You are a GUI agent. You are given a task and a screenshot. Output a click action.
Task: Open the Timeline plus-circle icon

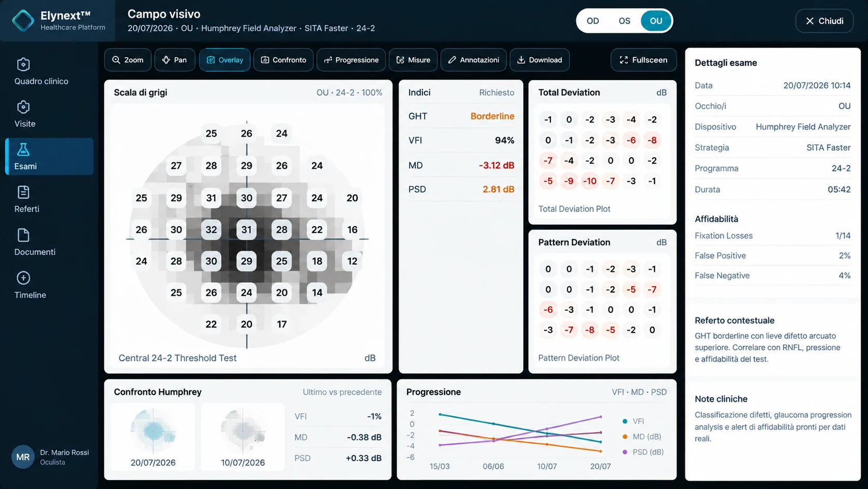pyautogui.click(x=23, y=278)
